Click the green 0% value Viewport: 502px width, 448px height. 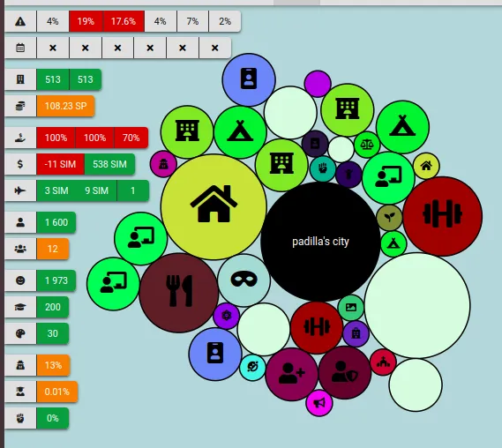click(53, 418)
